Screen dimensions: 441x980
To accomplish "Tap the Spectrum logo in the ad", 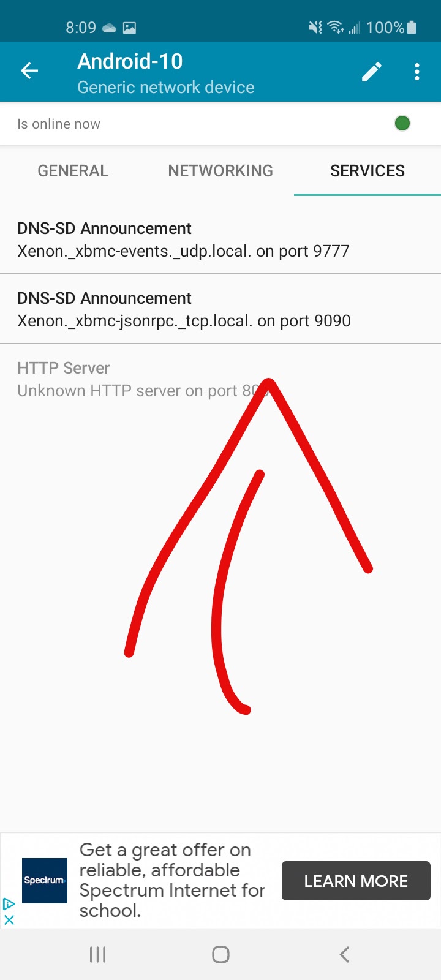I will point(45,880).
